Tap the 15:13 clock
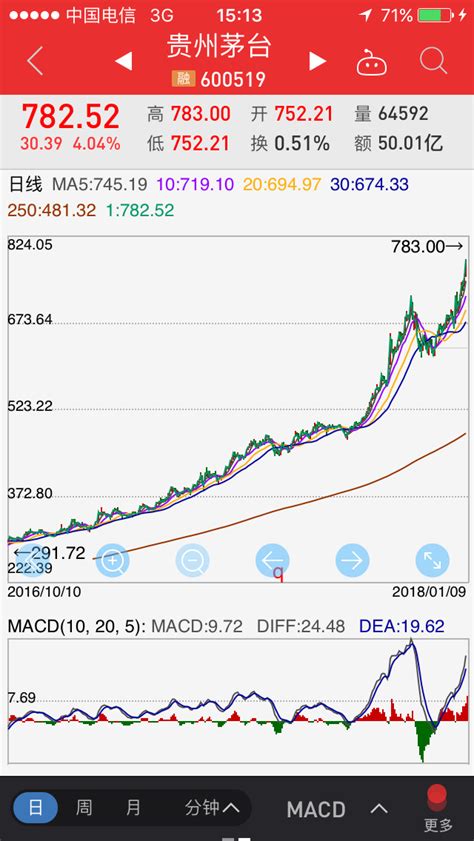 pos(239,16)
